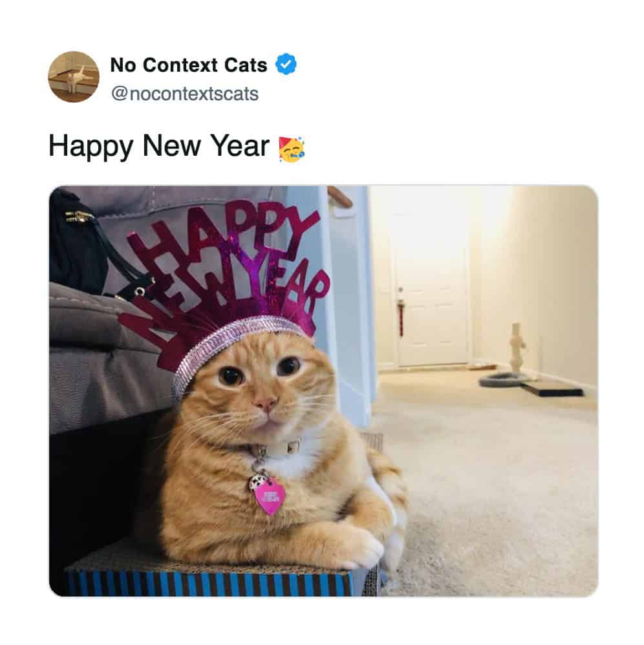Click the party face emoji
The width and height of the screenshot is (644, 645).
(292, 149)
